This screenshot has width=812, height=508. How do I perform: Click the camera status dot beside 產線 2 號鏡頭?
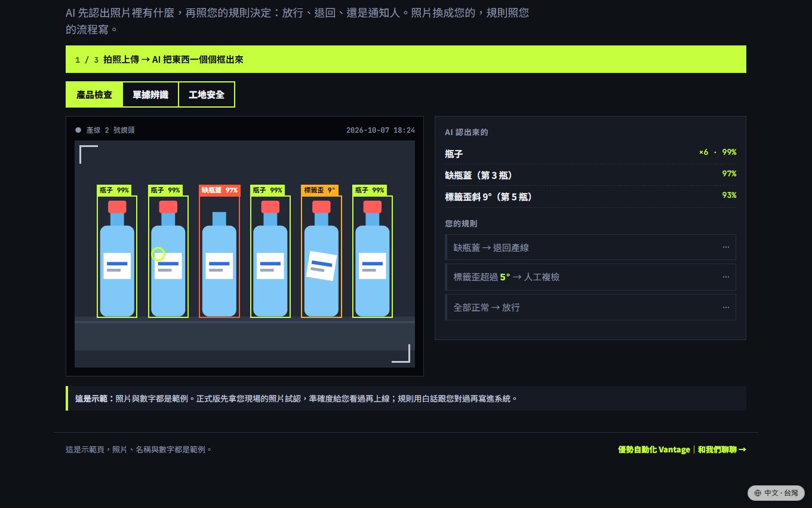pyautogui.click(x=78, y=130)
